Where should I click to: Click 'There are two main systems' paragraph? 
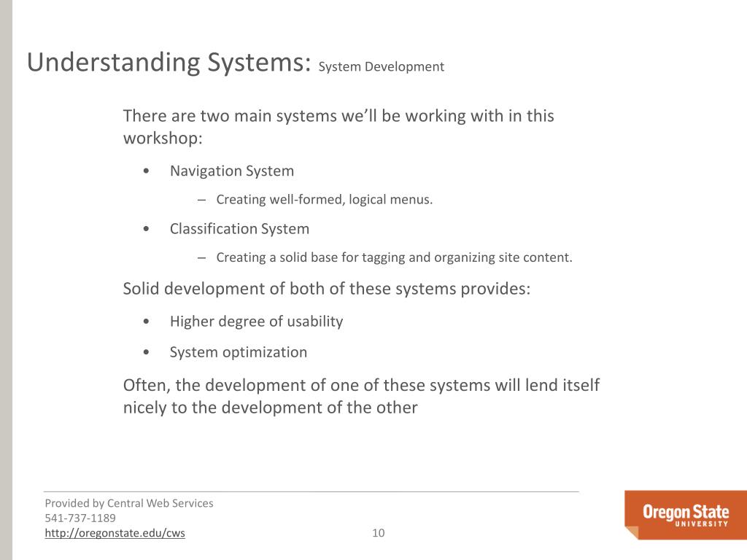[338, 127]
